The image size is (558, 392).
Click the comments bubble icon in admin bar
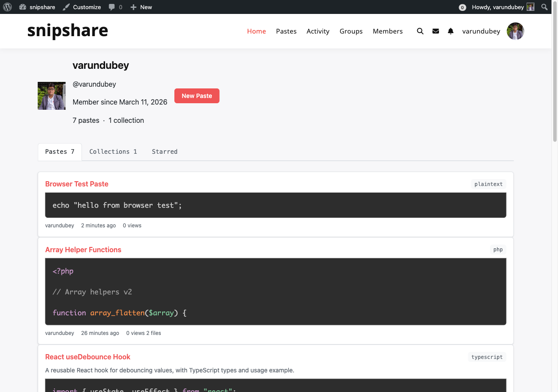(115, 7)
